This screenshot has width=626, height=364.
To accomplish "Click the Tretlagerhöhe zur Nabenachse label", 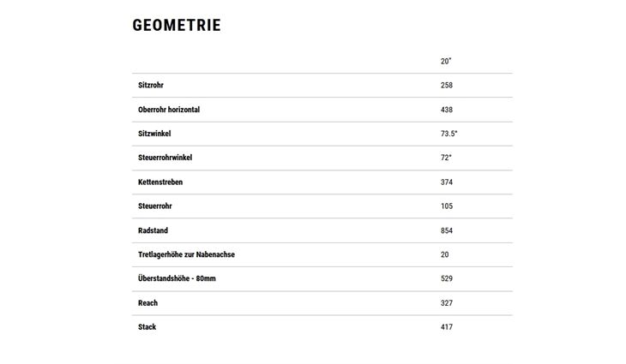I will [186, 254].
